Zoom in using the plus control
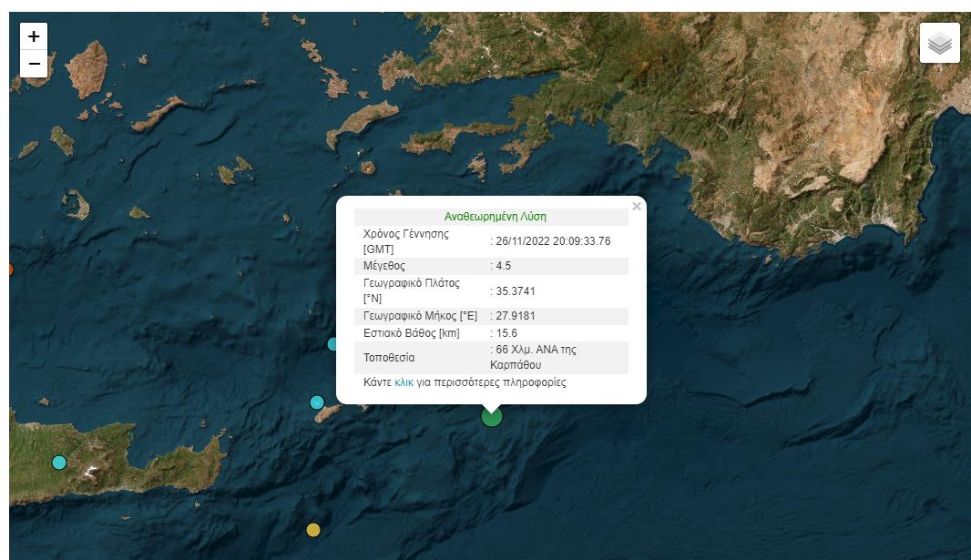 [x=33, y=36]
